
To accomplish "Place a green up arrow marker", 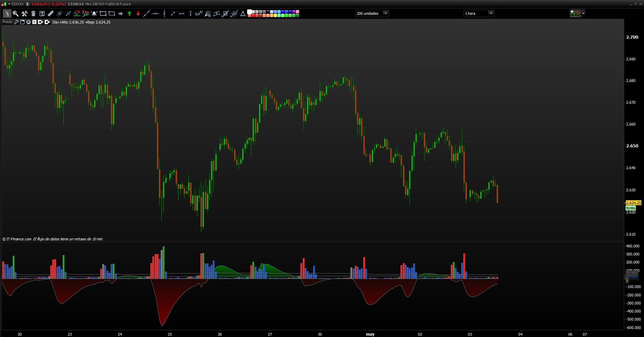I will click(129, 13).
